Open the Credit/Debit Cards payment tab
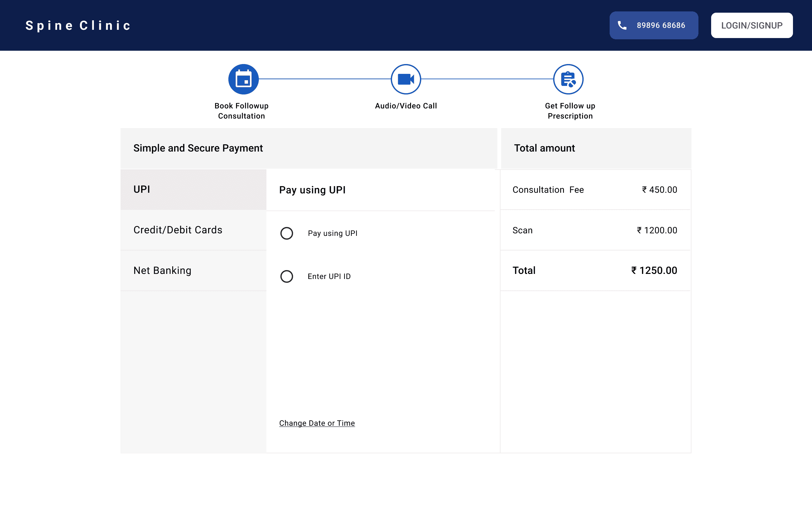The image size is (812, 518). [x=193, y=230]
